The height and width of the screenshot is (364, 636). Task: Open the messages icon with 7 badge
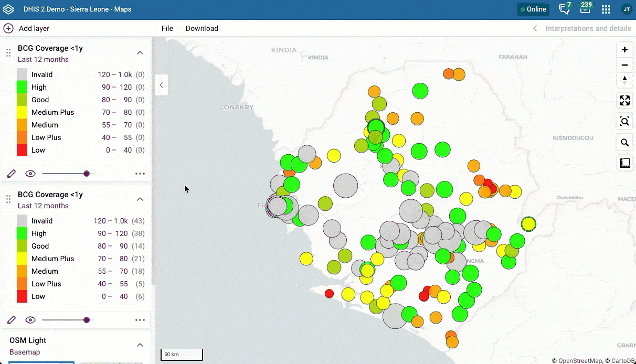coord(564,9)
